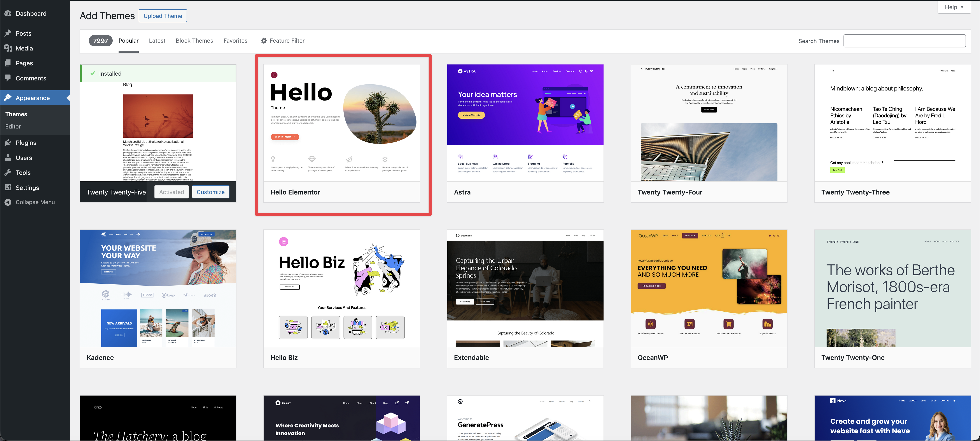
Task: Open the Media library via sidebar icon
Action: point(8,48)
